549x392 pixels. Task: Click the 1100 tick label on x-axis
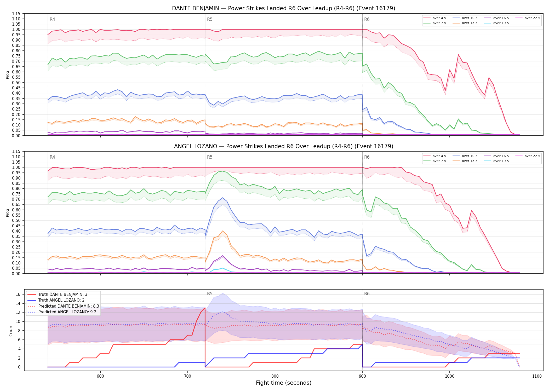click(x=537, y=376)
